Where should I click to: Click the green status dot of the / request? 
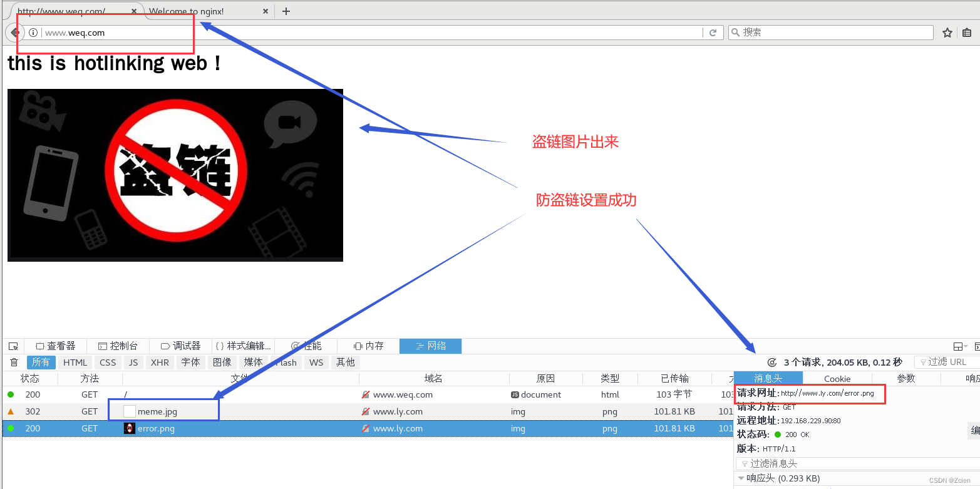[x=11, y=394]
